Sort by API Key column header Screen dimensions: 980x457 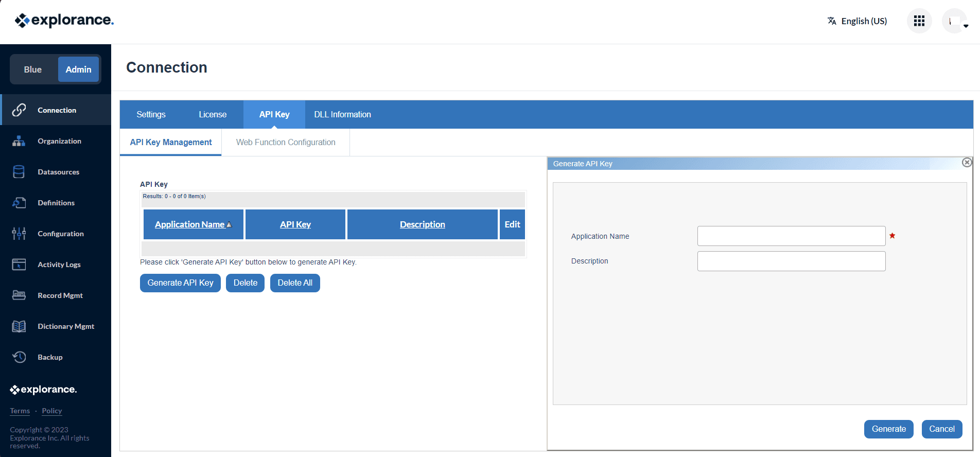[x=295, y=224]
